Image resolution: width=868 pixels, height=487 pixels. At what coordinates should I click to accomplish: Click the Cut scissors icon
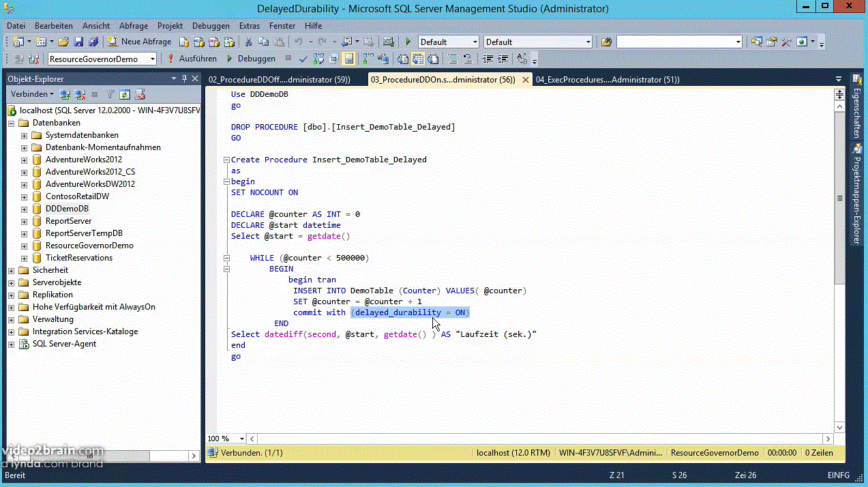[x=248, y=42]
